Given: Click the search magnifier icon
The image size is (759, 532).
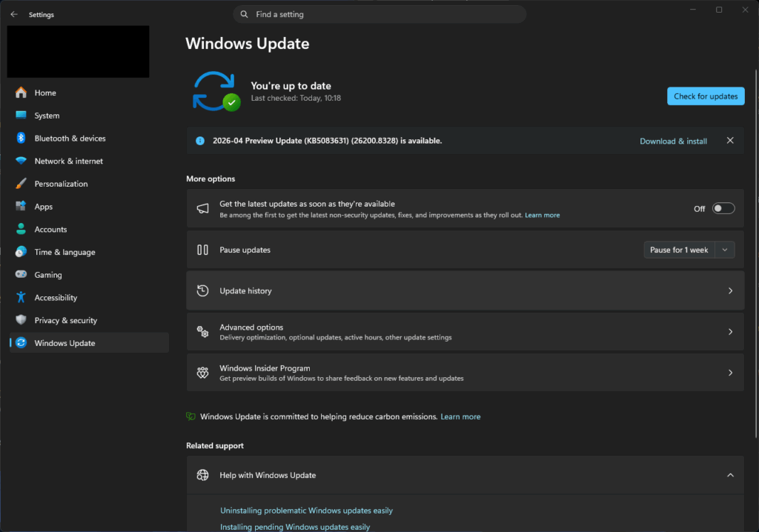Looking at the screenshot, I should pyautogui.click(x=245, y=15).
